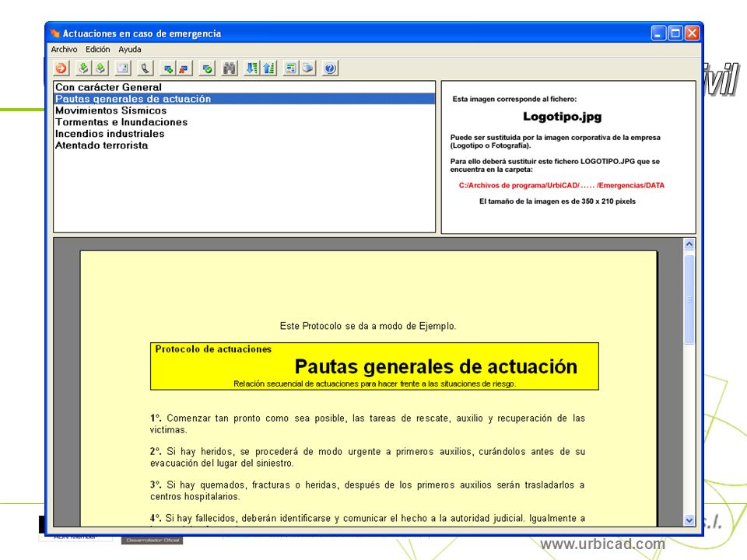The width and height of the screenshot is (747, 560).
Task: Click the scroll up arrow of document
Action: pos(689,244)
